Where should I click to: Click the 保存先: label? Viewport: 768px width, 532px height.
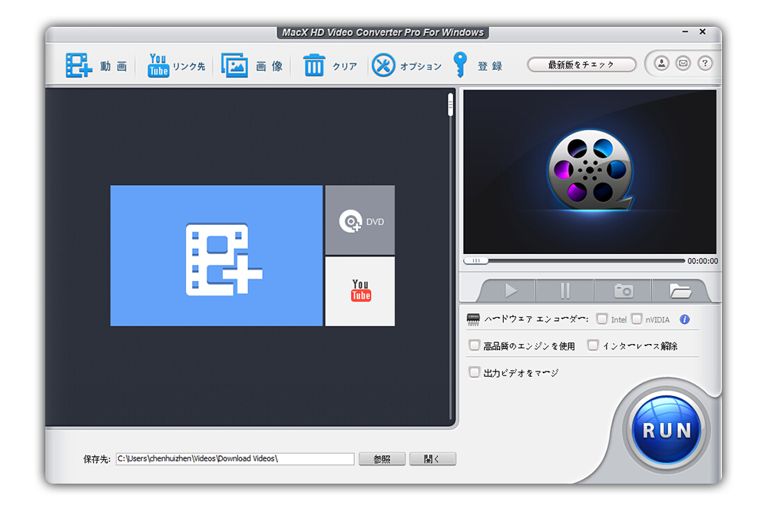(97, 459)
